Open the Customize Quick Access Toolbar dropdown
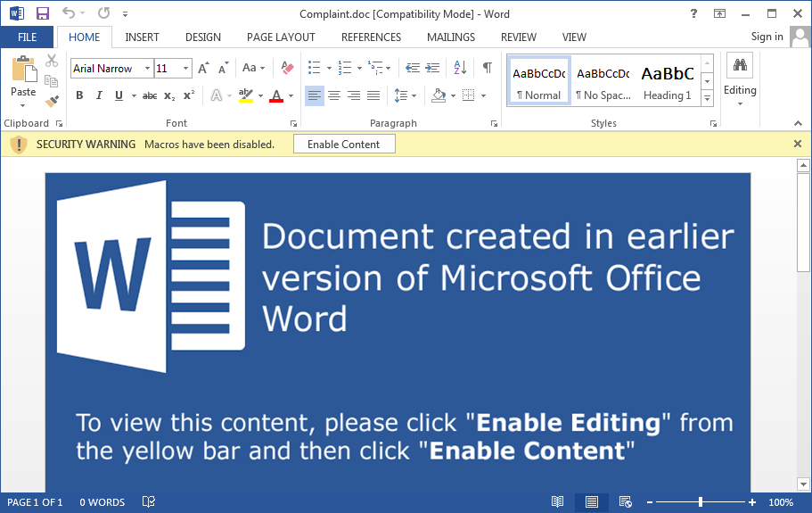812x513 pixels. point(125,14)
